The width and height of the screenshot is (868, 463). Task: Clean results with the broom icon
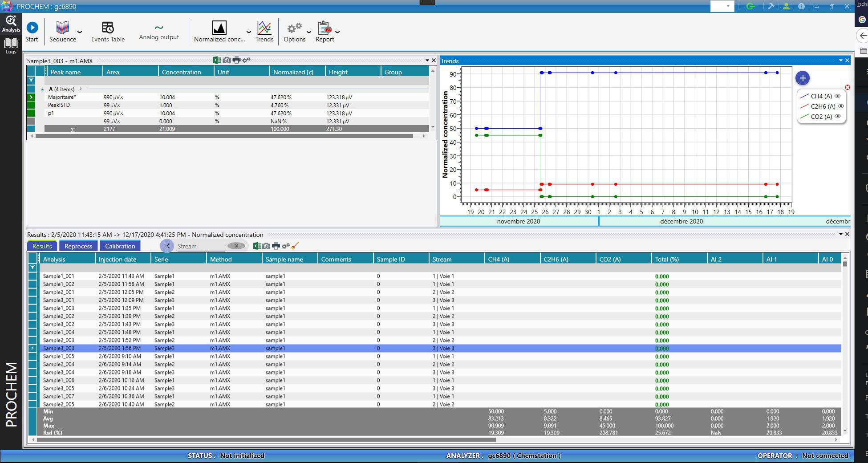[294, 245]
